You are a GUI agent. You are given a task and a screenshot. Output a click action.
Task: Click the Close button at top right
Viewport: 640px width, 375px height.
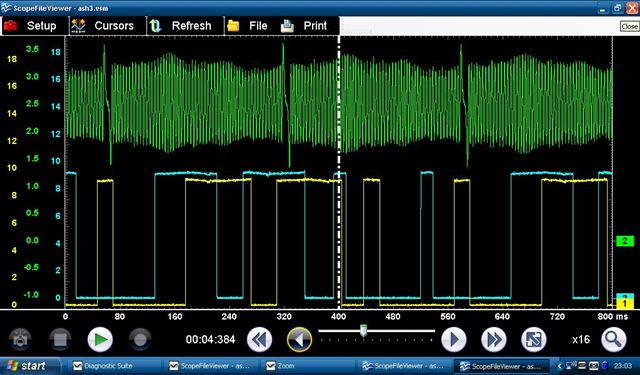[x=629, y=27]
